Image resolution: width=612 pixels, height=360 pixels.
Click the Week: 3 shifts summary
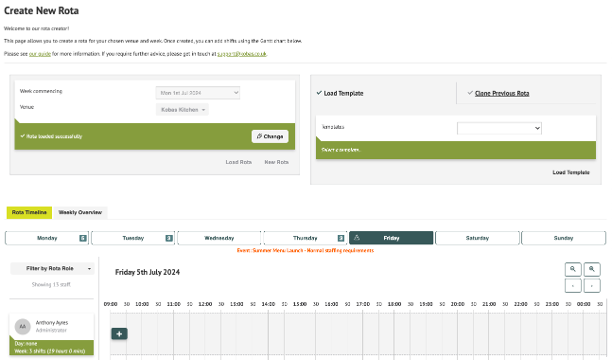tap(50, 351)
